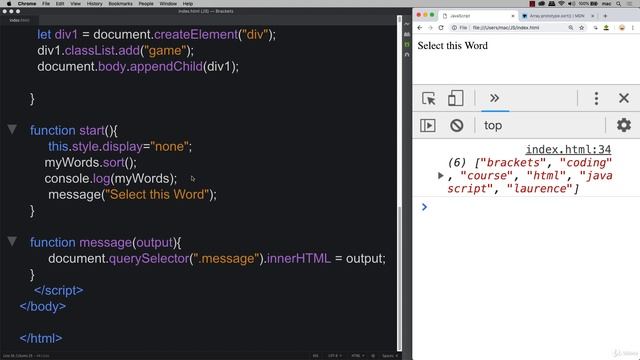This screenshot has width=640, height=360.
Task: Show the console sidebar icon
Action: pyautogui.click(x=428, y=125)
